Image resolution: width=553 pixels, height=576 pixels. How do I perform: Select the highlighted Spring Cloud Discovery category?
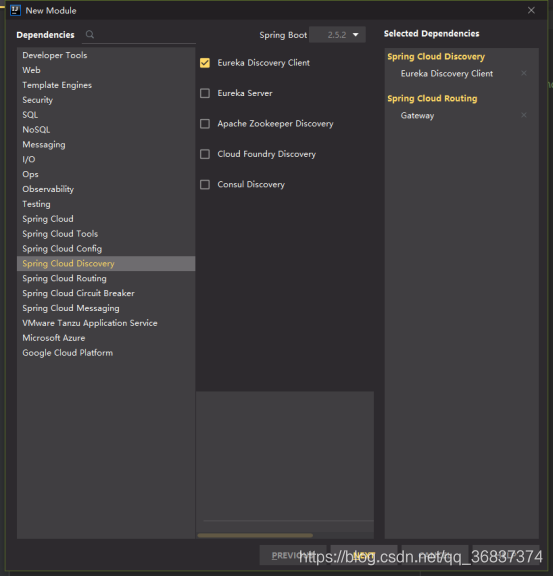pyautogui.click(x=106, y=263)
